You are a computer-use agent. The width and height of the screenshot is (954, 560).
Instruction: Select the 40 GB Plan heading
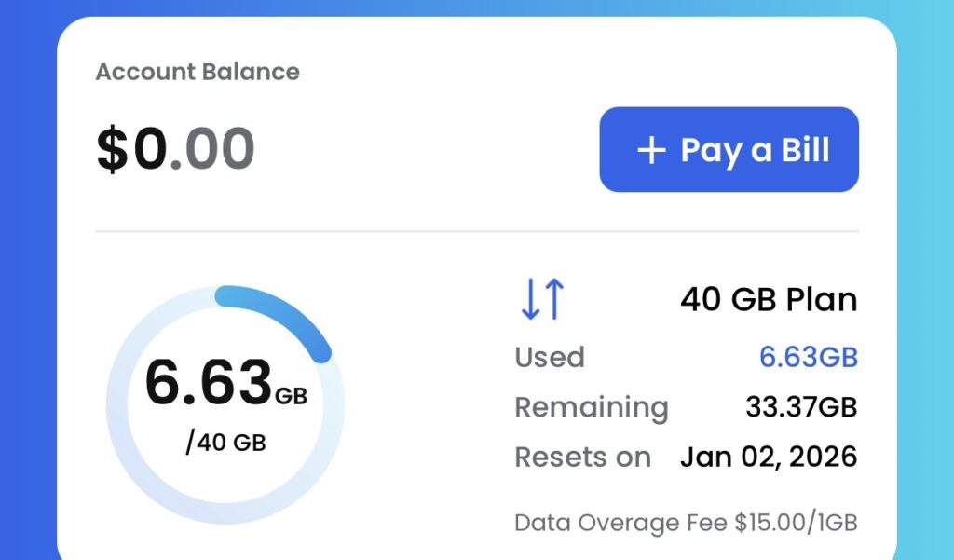tap(768, 300)
